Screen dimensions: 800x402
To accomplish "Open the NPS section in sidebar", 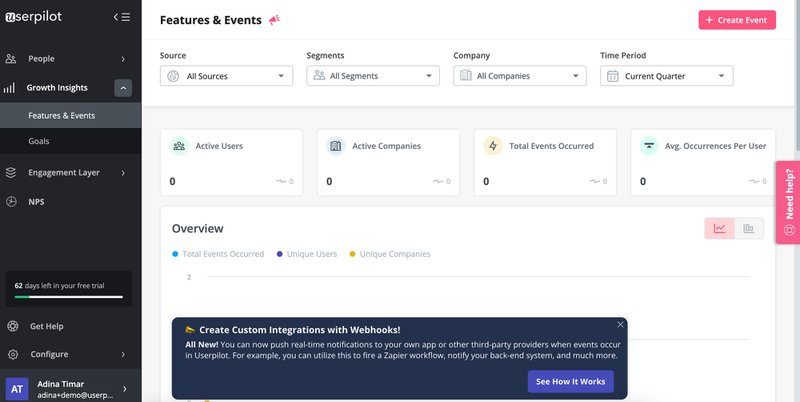I will coord(36,201).
